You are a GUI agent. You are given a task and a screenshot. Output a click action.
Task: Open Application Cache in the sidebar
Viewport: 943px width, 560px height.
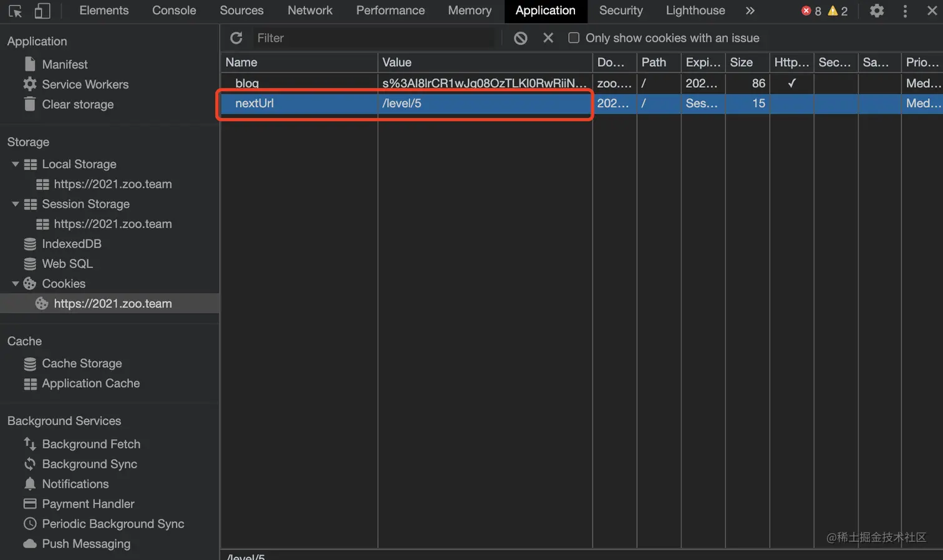(91, 384)
